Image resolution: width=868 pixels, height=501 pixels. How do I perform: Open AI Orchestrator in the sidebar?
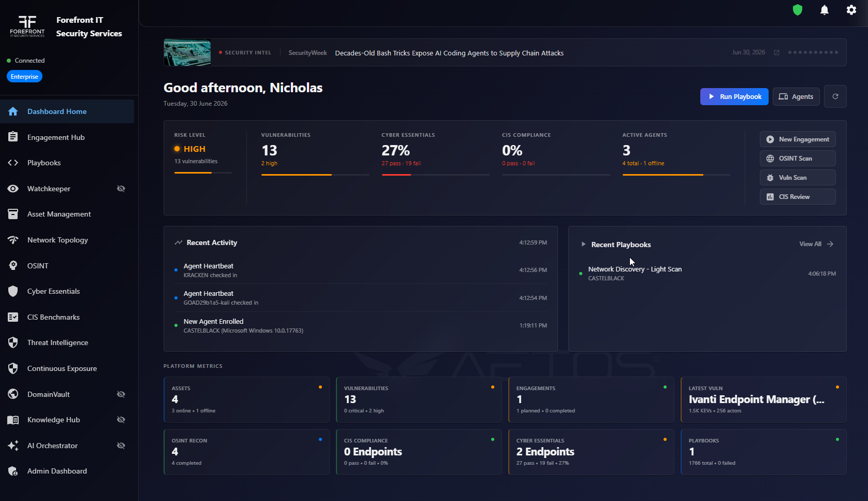(x=67, y=446)
